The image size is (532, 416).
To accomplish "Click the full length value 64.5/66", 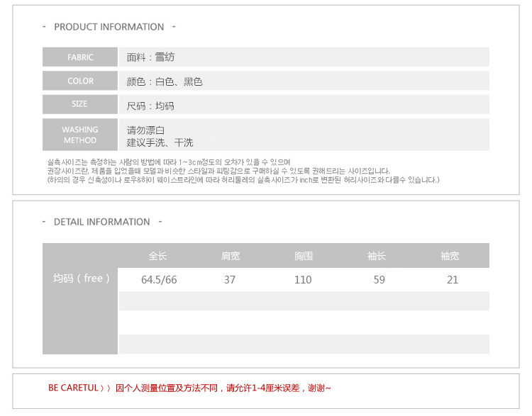I will coord(159,280).
